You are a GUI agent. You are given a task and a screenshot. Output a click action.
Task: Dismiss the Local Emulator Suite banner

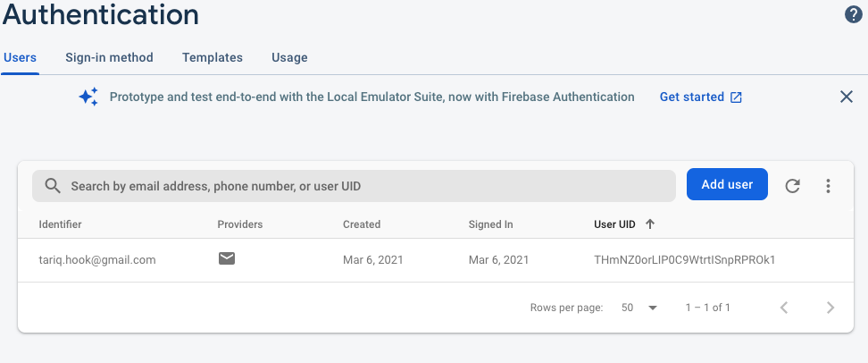coord(847,97)
